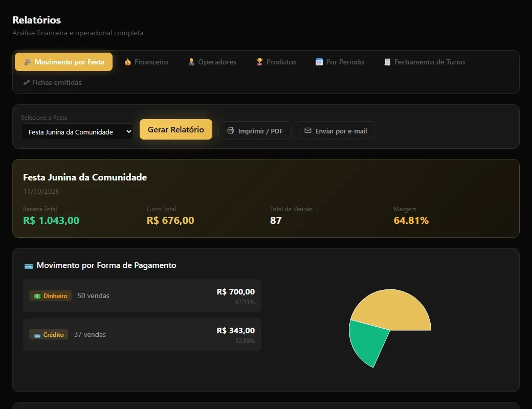Select the Fechamento de Turno tab
Image resolution: width=532 pixels, height=409 pixels.
click(x=425, y=62)
